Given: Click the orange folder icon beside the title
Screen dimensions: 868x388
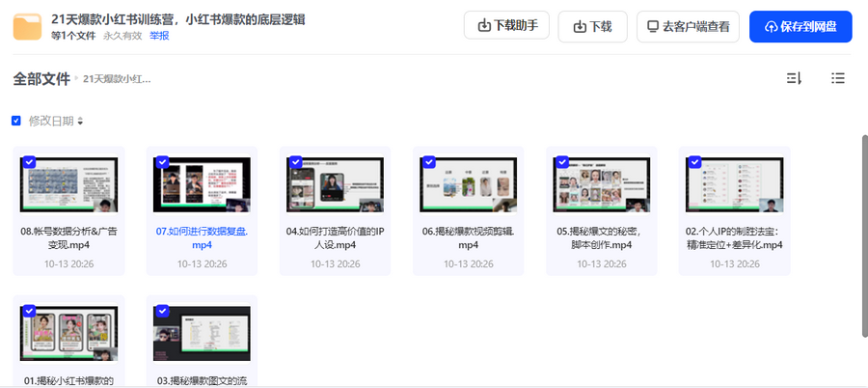Looking at the screenshot, I should tap(27, 27).
